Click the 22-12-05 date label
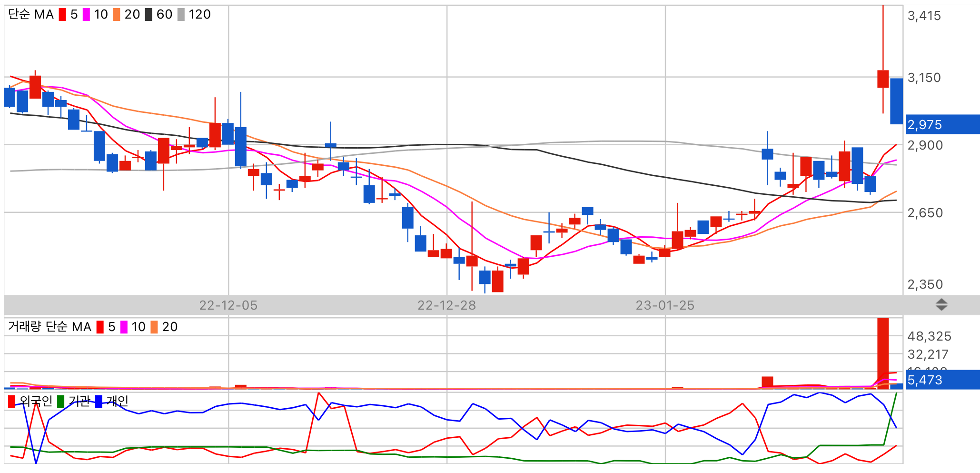Screen dimensions: 980x473 pyautogui.click(x=228, y=305)
